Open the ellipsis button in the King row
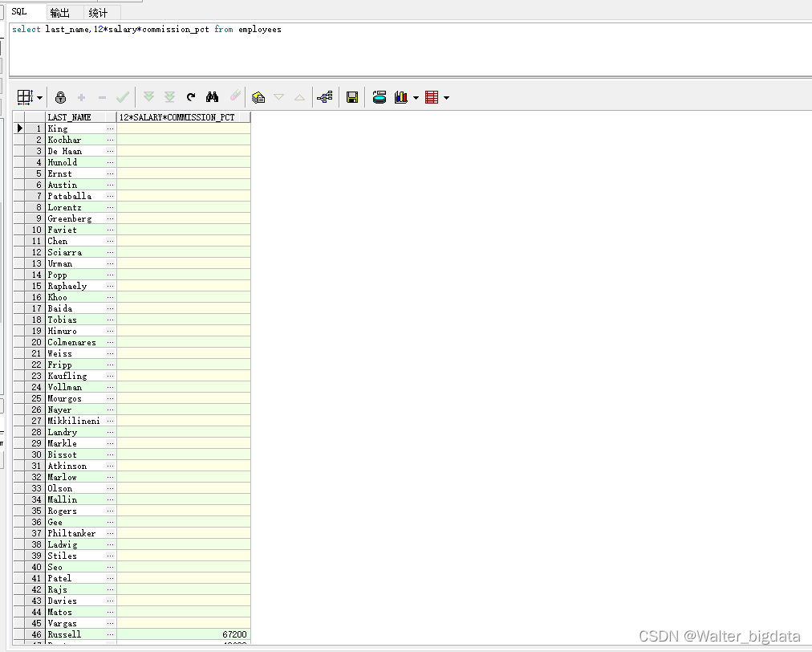The width and height of the screenshot is (812, 652). pos(110,128)
